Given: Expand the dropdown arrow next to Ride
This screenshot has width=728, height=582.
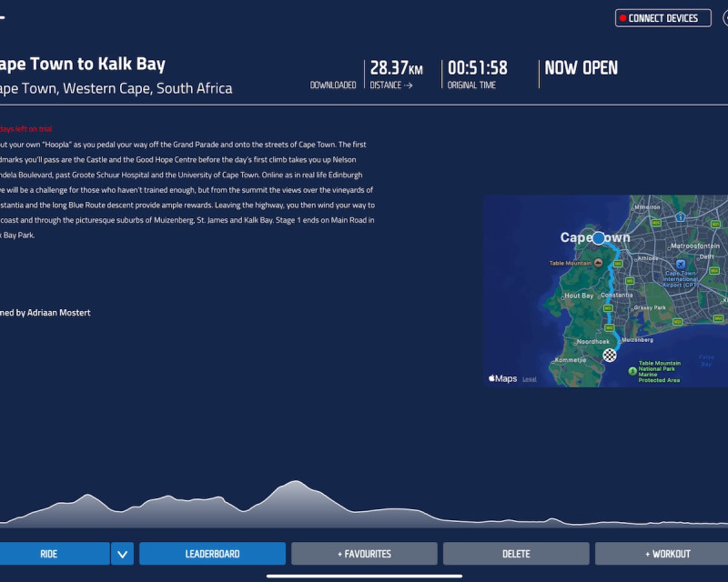Looking at the screenshot, I should (122, 554).
